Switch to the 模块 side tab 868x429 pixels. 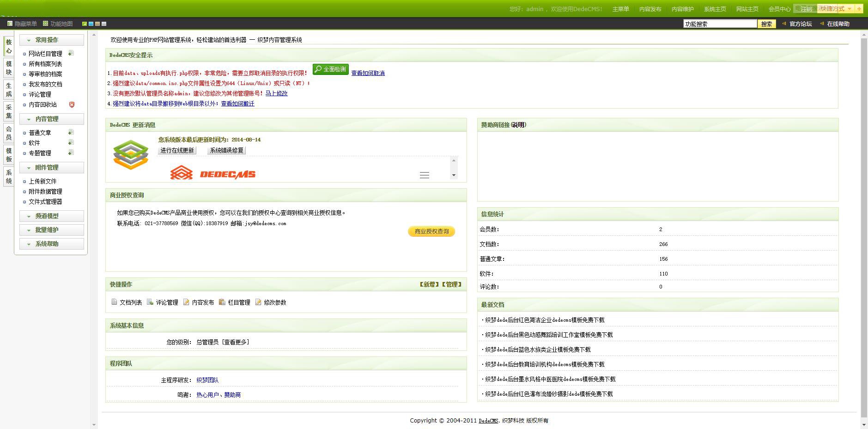(x=9, y=68)
